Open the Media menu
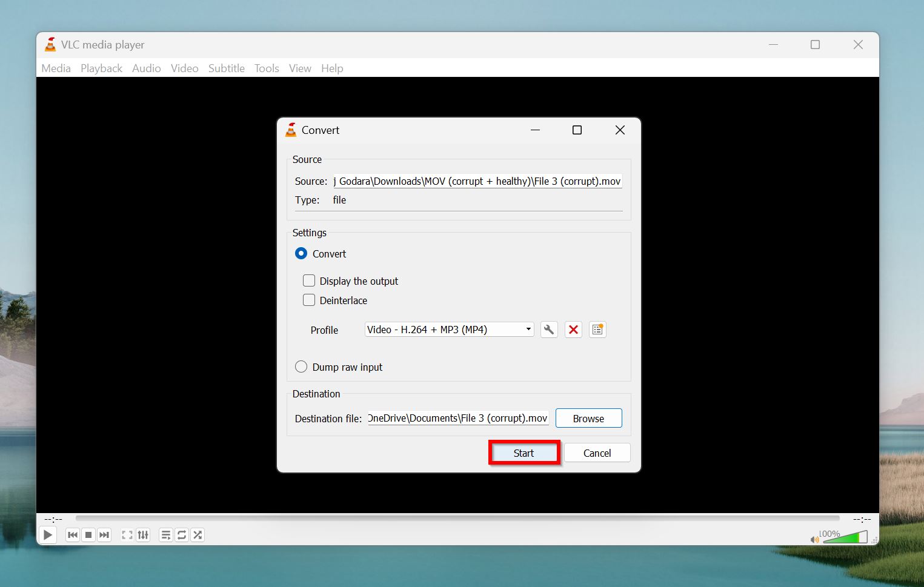This screenshot has width=924, height=587. click(x=56, y=68)
